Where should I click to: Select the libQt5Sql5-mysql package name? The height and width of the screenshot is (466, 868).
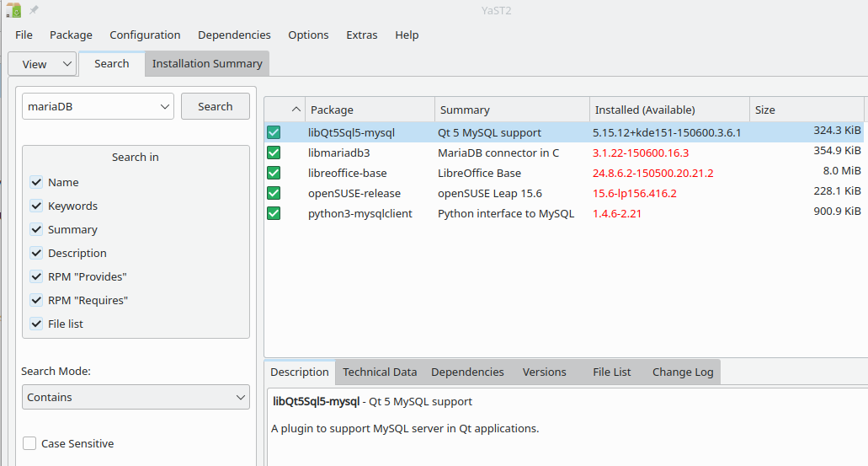click(x=352, y=132)
